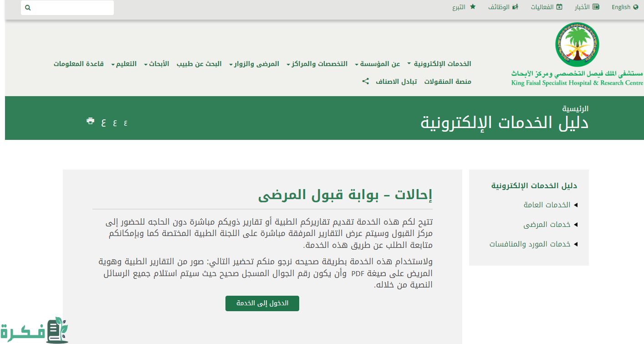Go to البحث عن طبيب
The image size is (644, 344).
point(199,64)
